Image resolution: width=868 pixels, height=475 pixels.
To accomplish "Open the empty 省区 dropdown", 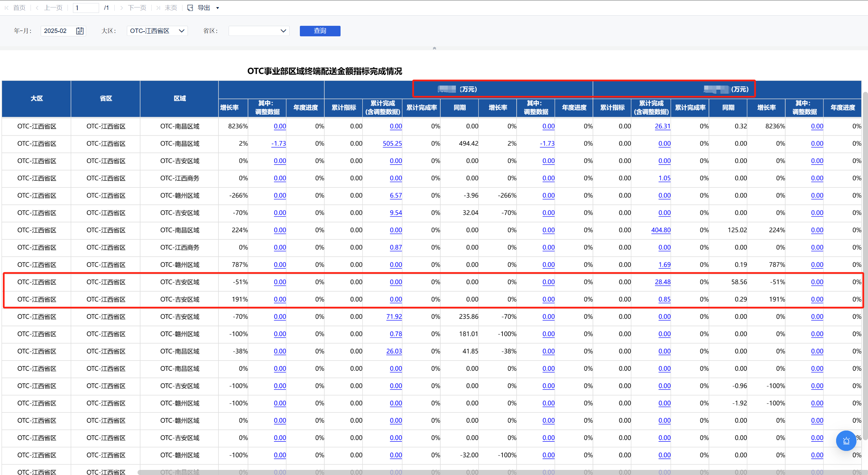I will point(259,31).
